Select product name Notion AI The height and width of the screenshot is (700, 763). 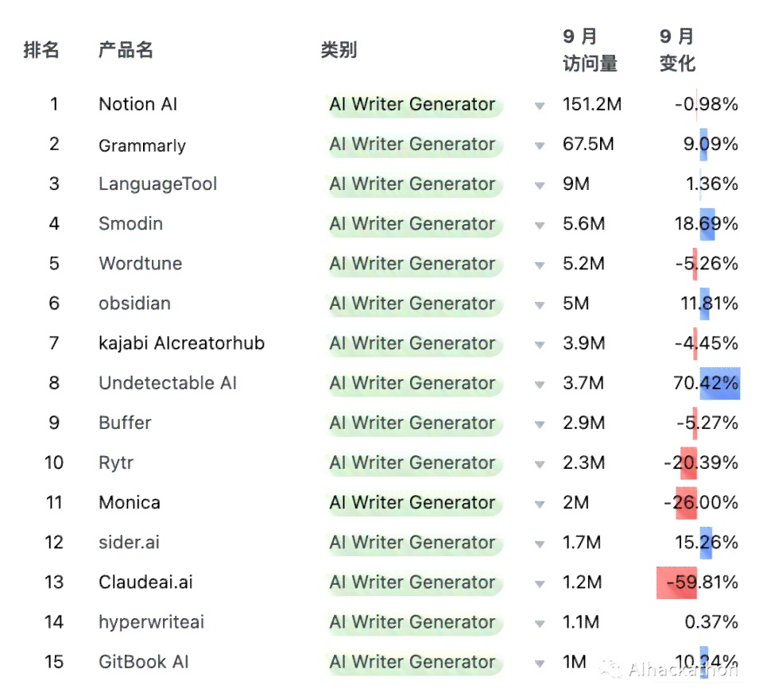pos(137,104)
